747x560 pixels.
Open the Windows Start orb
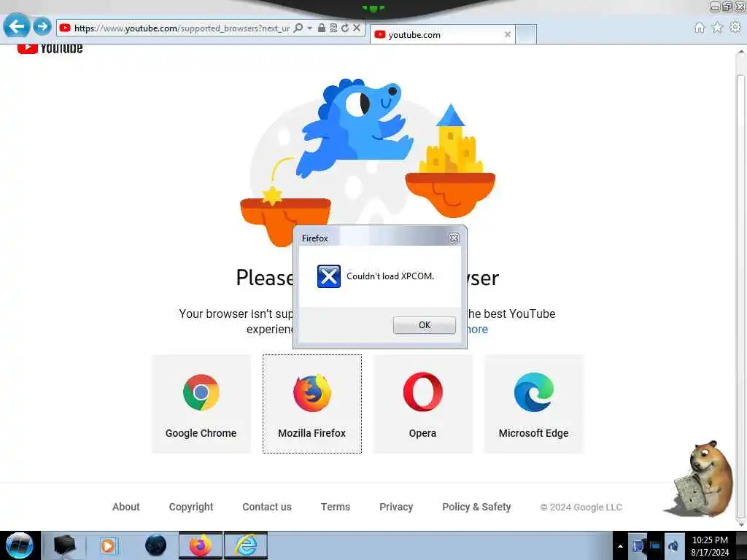(19, 545)
